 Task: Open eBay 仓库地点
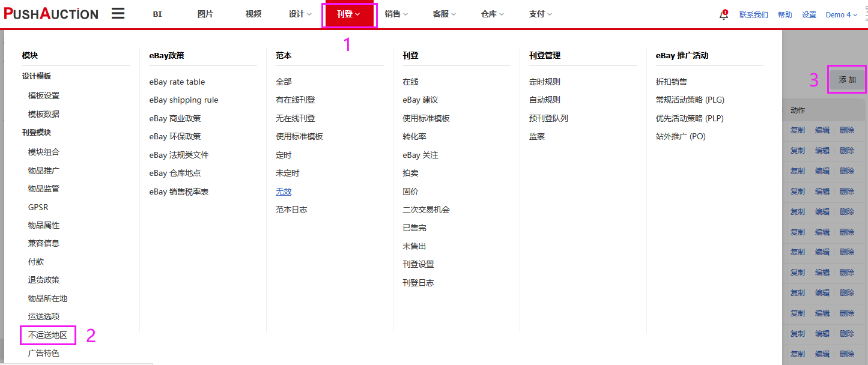coord(175,173)
